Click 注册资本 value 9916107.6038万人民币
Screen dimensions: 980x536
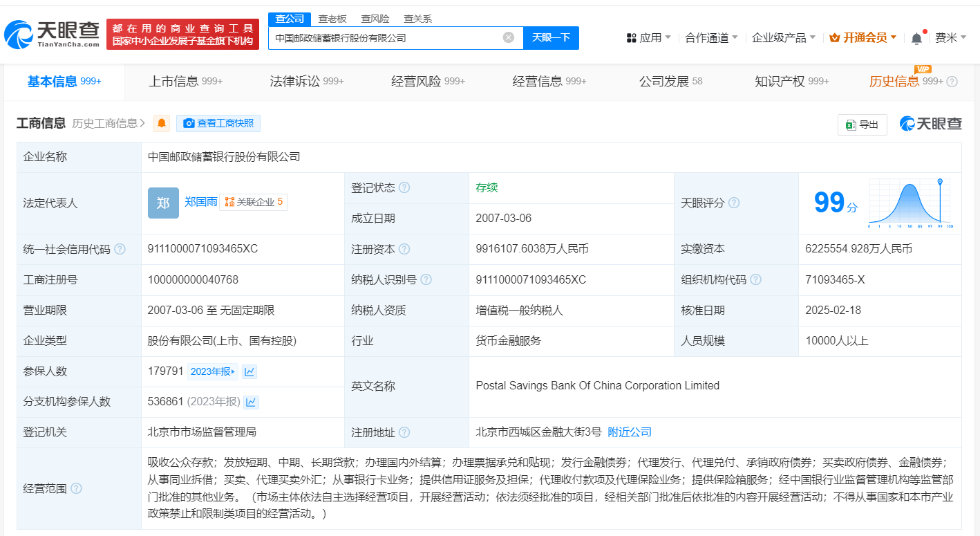(x=532, y=249)
